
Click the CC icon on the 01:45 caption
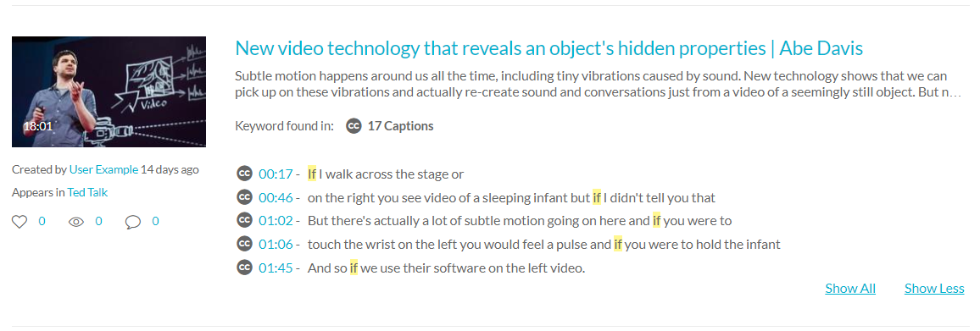[x=244, y=268]
